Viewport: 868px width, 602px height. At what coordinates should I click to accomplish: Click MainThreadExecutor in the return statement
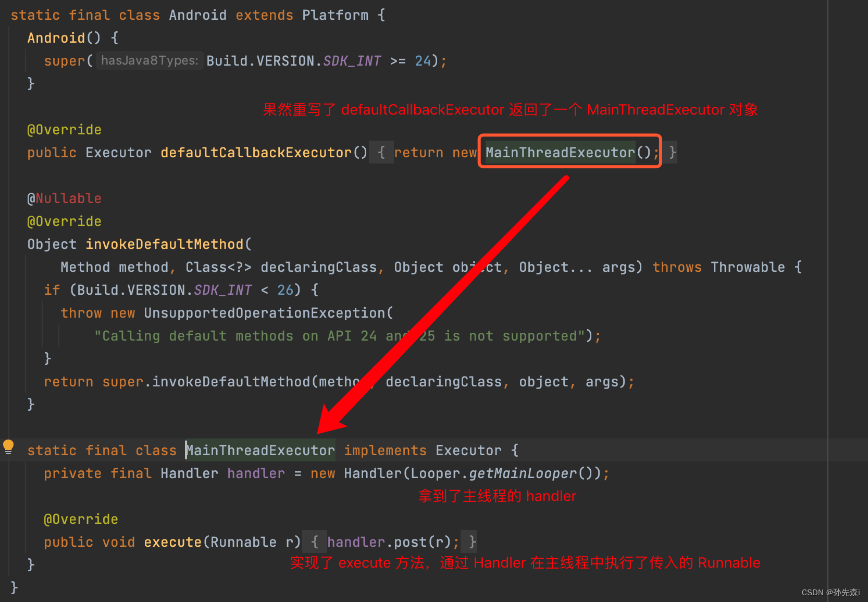coord(560,153)
